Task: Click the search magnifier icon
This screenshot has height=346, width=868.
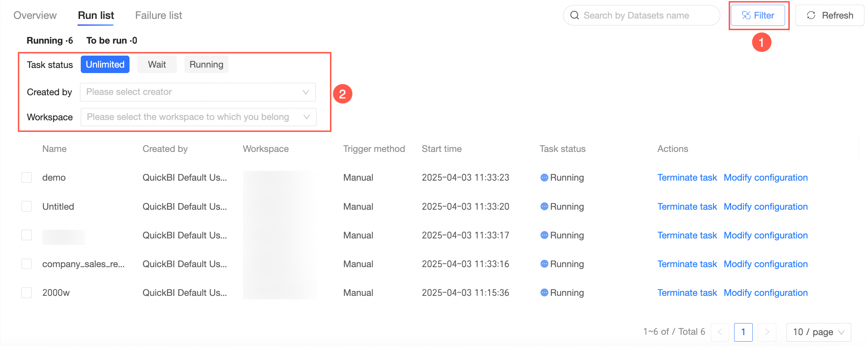Action: point(574,15)
